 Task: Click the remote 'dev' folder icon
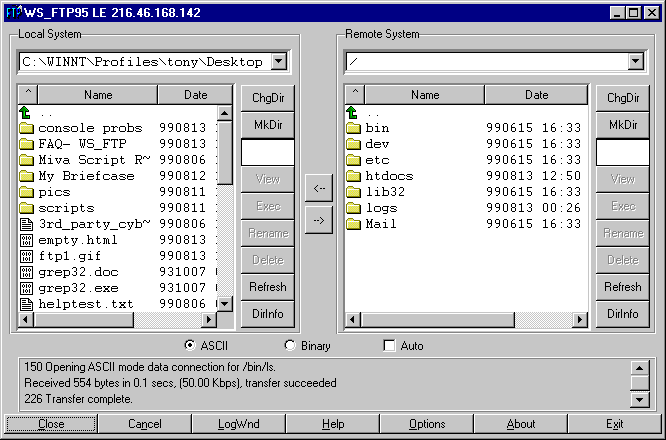[353, 144]
